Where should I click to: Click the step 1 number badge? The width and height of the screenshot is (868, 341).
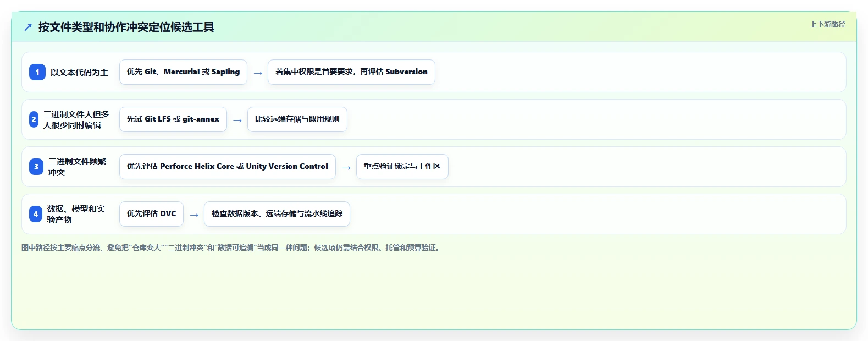pyautogui.click(x=37, y=72)
